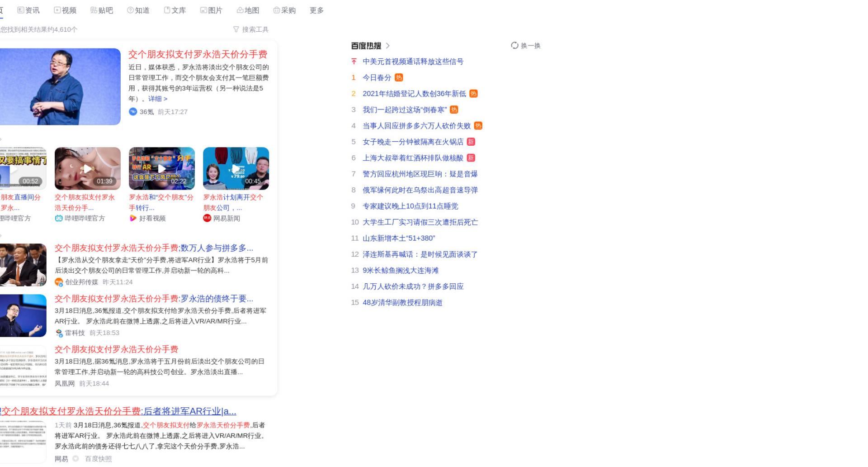Open video title 罗永浩计划离开交个朋友公司

click(233, 202)
